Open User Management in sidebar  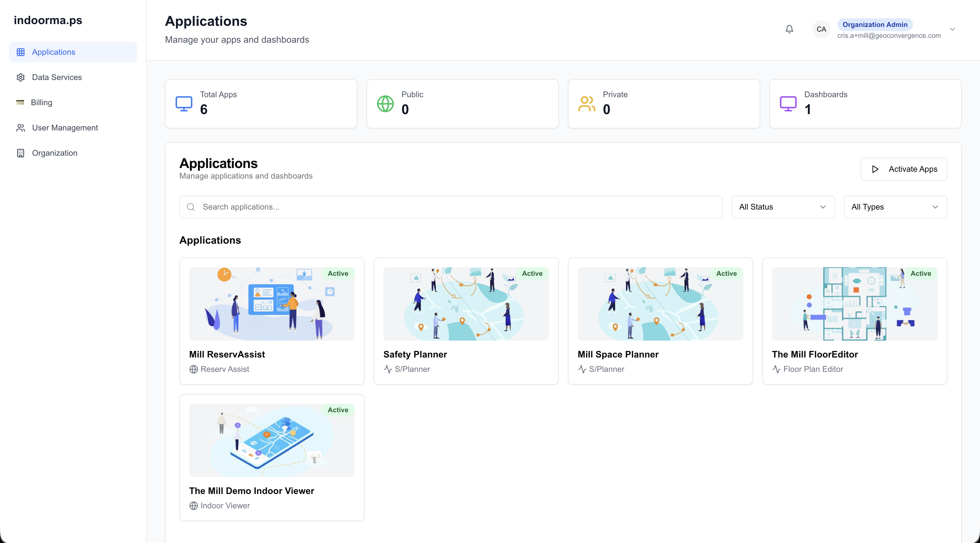73,128
